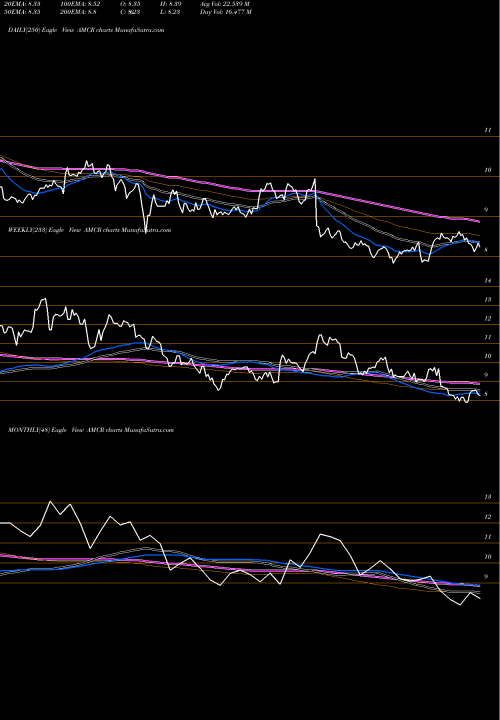Click the 50EMA value in the header
The height and width of the screenshot is (720, 500).
(21, 12)
